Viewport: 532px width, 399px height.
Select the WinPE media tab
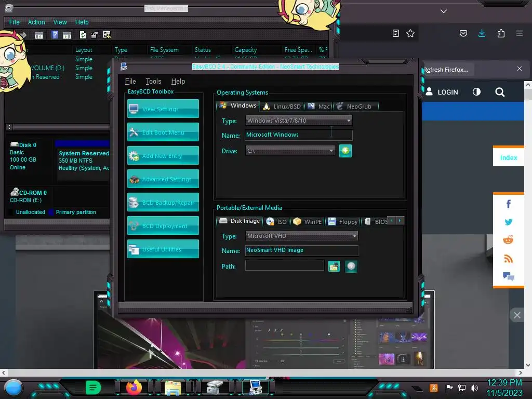(x=308, y=221)
